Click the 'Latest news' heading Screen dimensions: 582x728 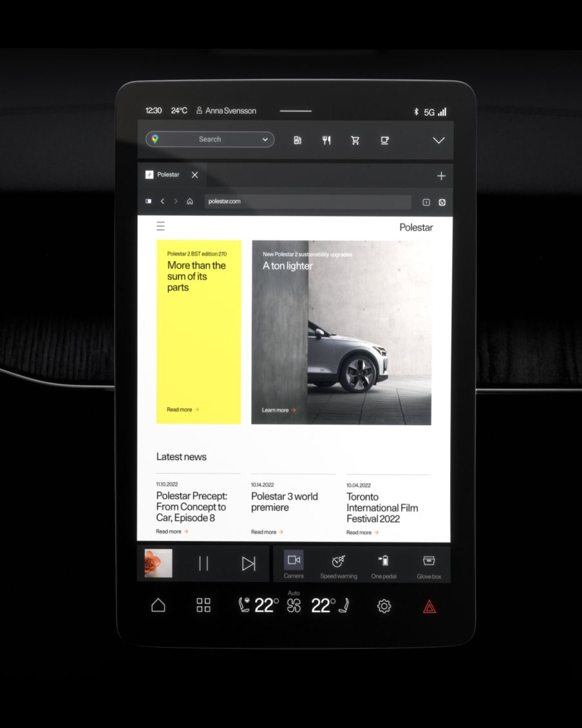182,457
